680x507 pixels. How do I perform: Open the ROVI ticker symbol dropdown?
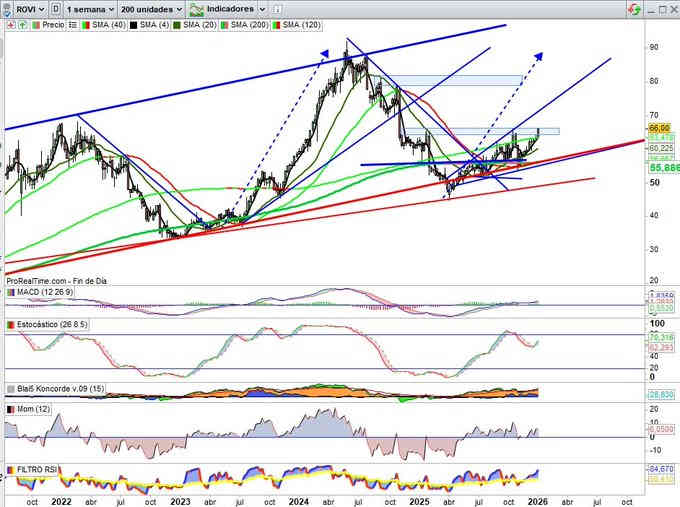pos(28,8)
